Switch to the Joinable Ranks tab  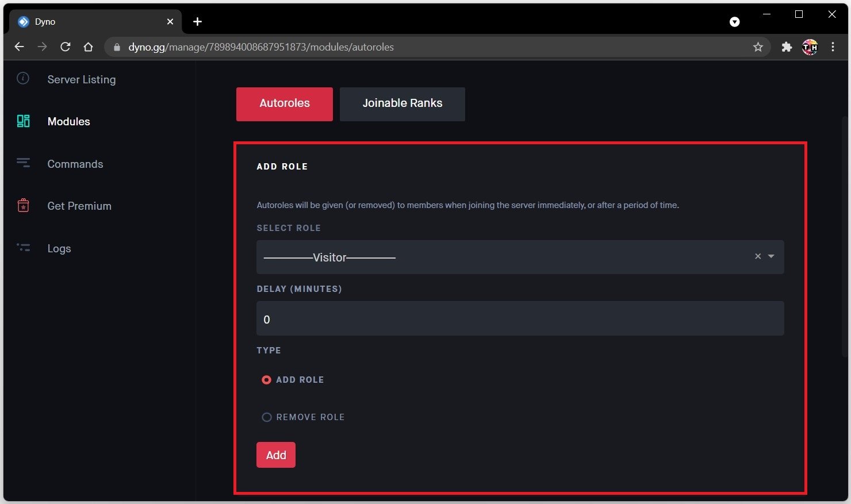(402, 104)
